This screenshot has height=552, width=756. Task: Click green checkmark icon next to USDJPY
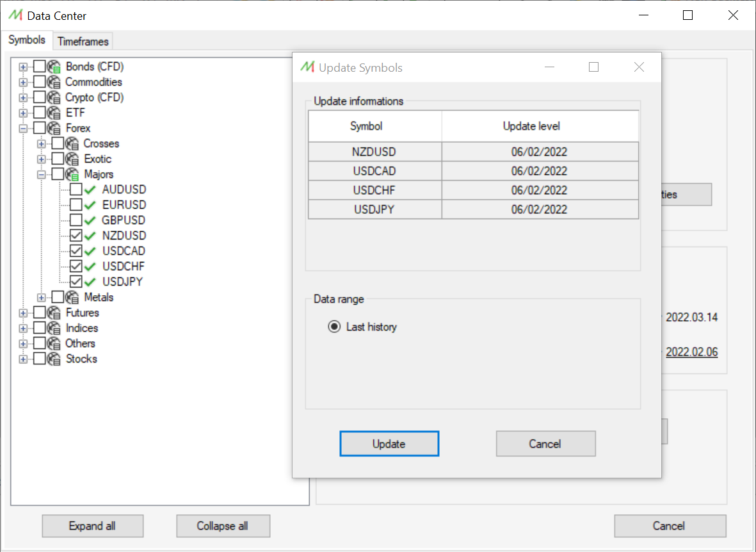[x=90, y=282]
